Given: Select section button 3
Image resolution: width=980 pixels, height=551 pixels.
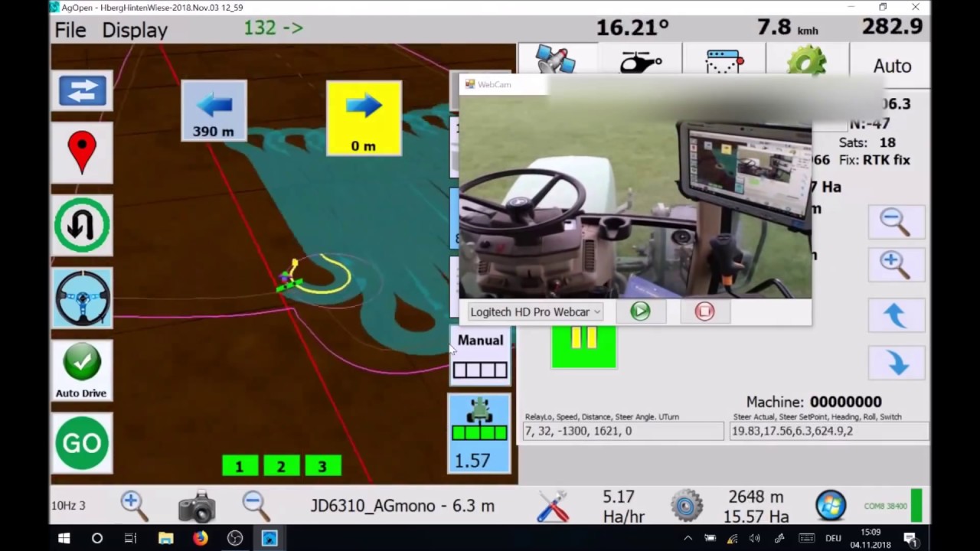Looking at the screenshot, I should 322,466.
